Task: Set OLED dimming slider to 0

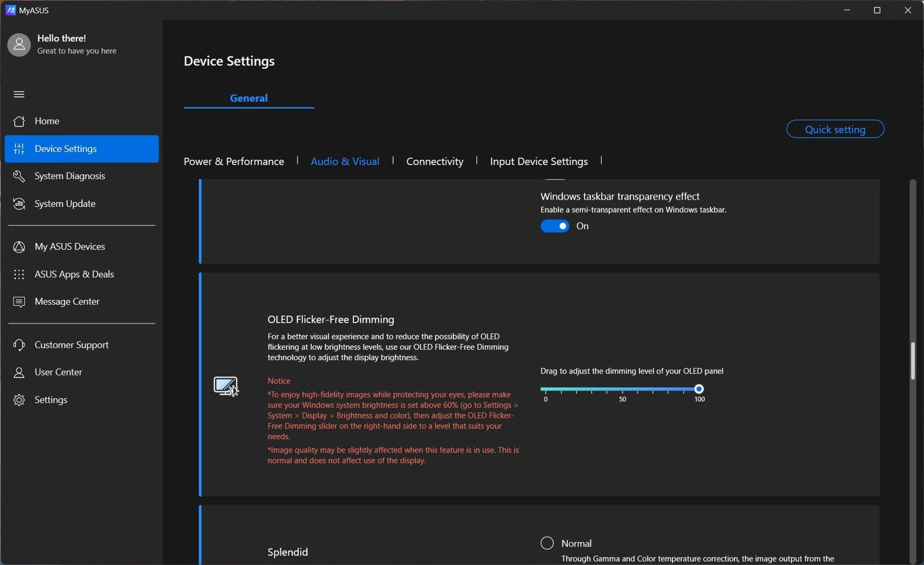Action: point(545,389)
